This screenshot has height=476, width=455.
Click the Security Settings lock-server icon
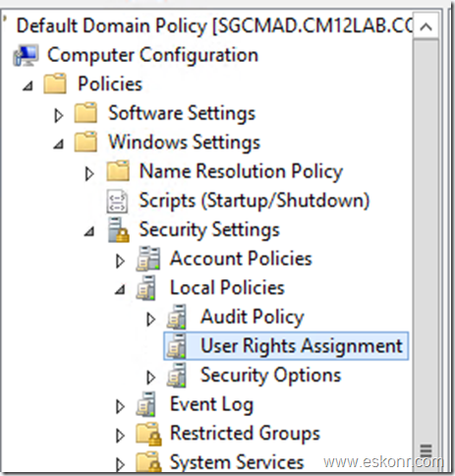[118, 230]
